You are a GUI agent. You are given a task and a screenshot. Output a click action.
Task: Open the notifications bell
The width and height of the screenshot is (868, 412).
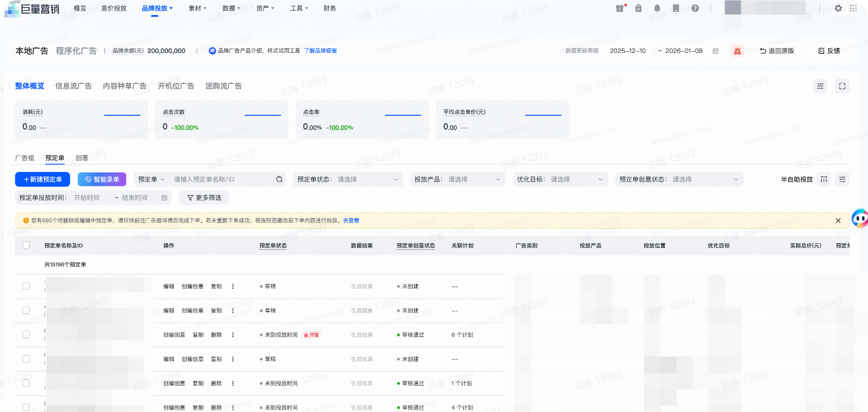pyautogui.click(x=657, y=8)
